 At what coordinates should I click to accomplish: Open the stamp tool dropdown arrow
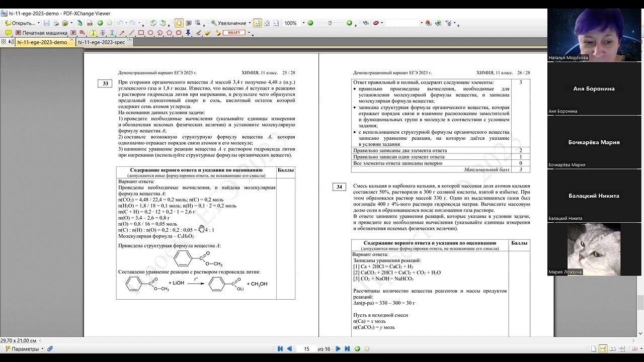point(250,33)
